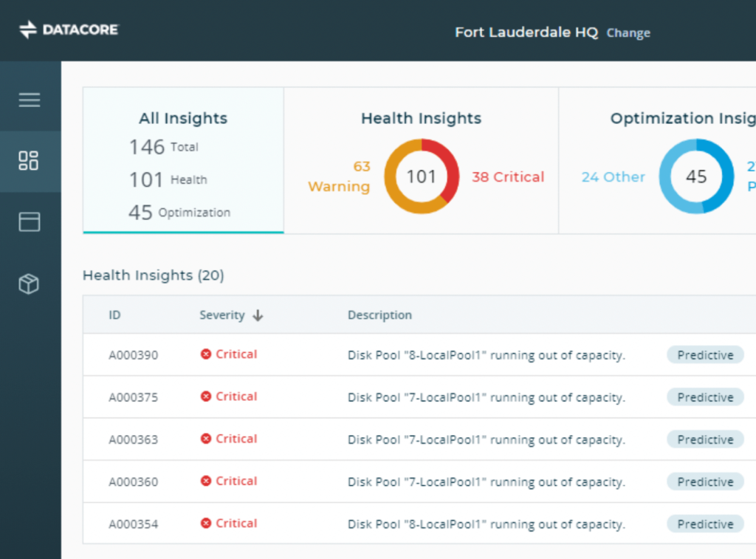Click the cube package icon in sidebar
The image size is (756, 559).
point(29,284)
